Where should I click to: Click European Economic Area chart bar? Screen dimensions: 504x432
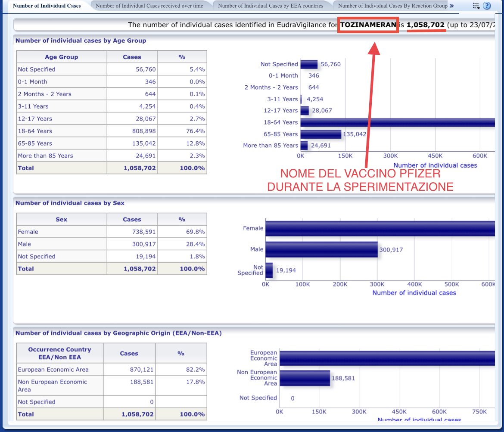[387, 358]
